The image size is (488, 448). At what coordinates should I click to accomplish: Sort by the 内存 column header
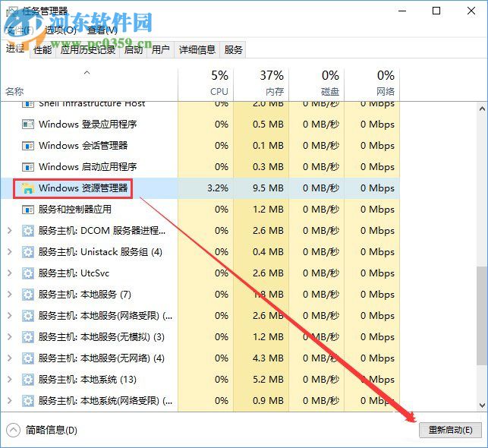coord(261,84)
